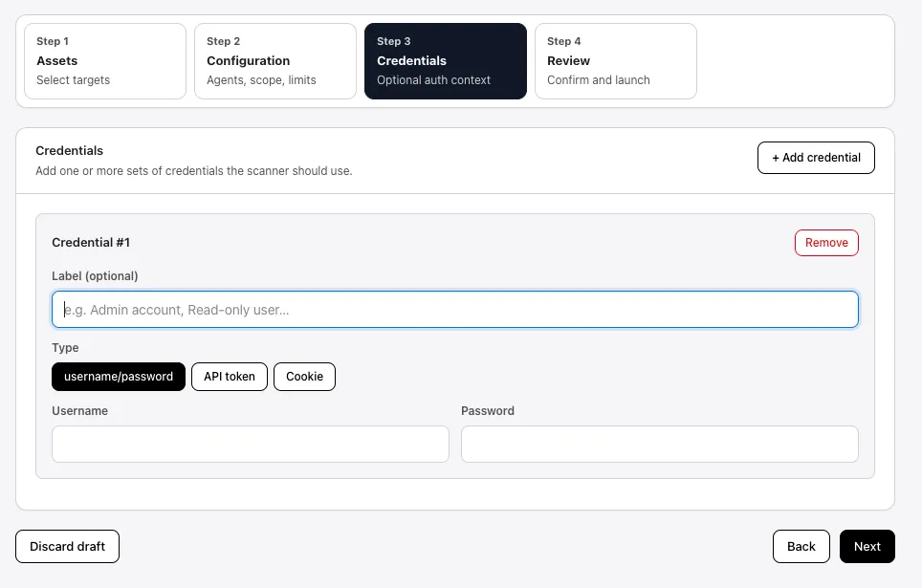
Task: Discard the scan draft
Action: click(67, 546)
